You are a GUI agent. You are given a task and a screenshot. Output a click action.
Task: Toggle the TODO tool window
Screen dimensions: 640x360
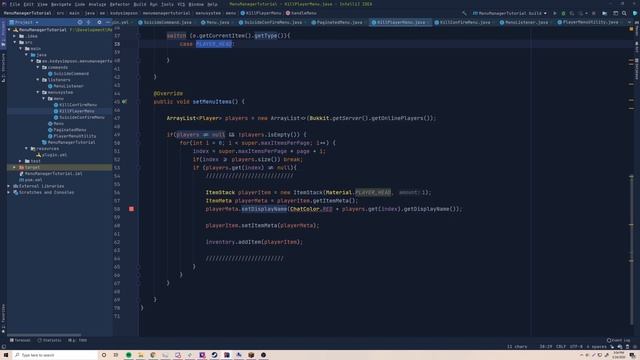click(x=78, y=340)
